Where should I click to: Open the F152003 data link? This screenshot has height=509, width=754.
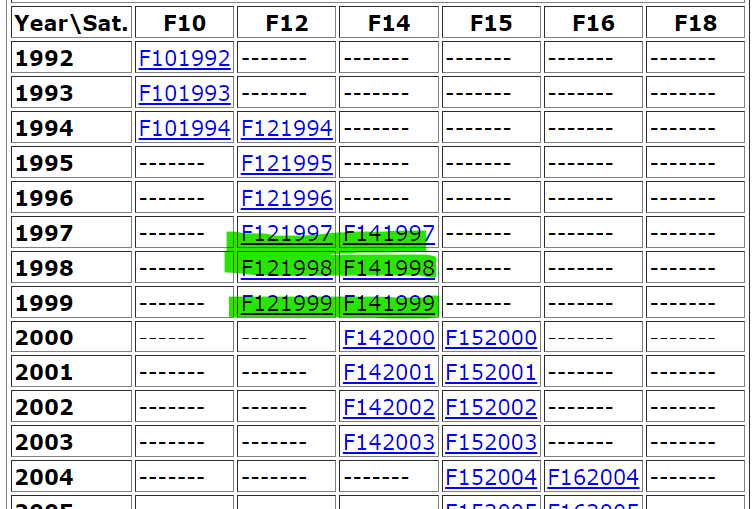click(x=491, y=442)
